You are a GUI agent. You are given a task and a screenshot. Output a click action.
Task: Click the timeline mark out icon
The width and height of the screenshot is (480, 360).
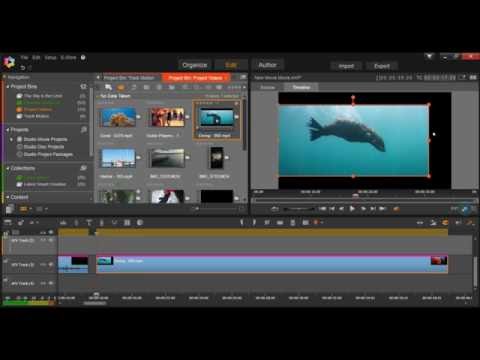(x=254, y=222)
